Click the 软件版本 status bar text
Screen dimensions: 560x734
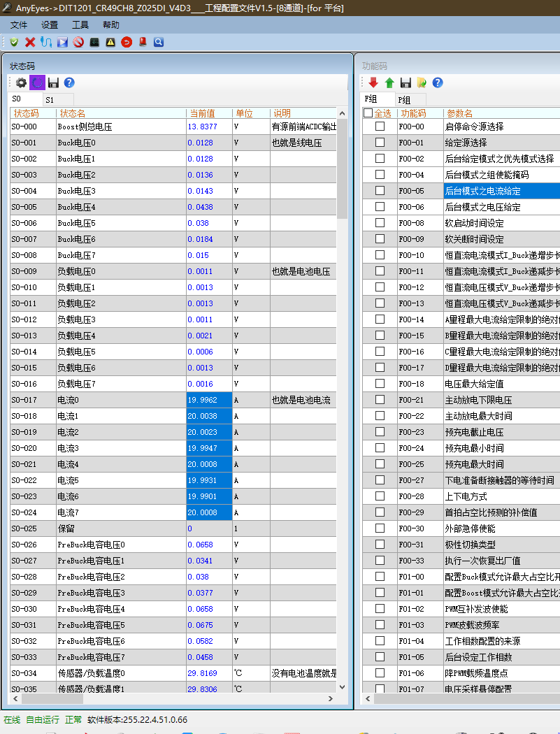[x=138, y=719]
